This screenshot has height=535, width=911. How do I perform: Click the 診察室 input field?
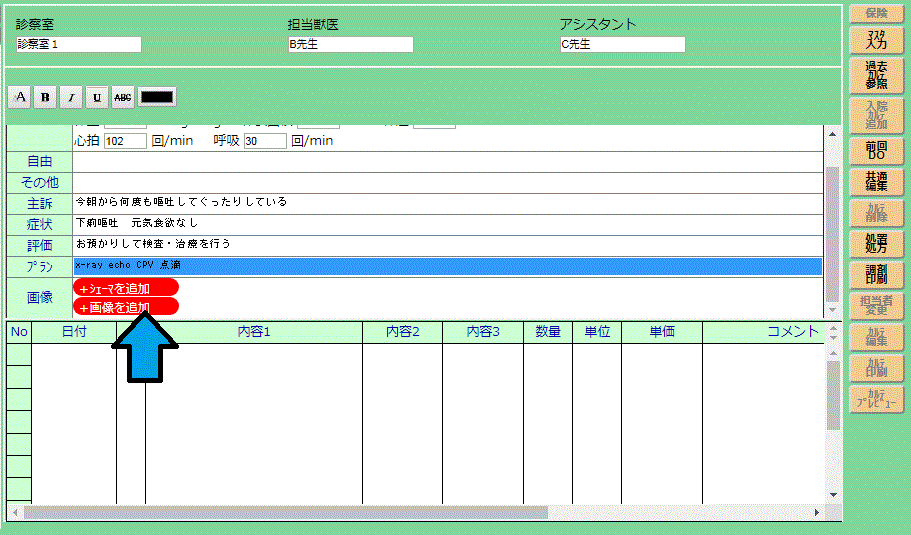(78, 44)
